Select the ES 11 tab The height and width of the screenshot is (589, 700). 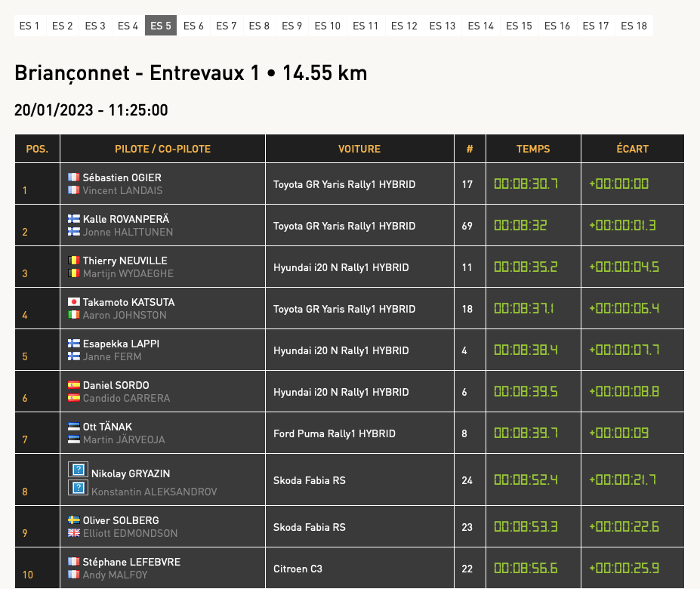pos(365,26)
